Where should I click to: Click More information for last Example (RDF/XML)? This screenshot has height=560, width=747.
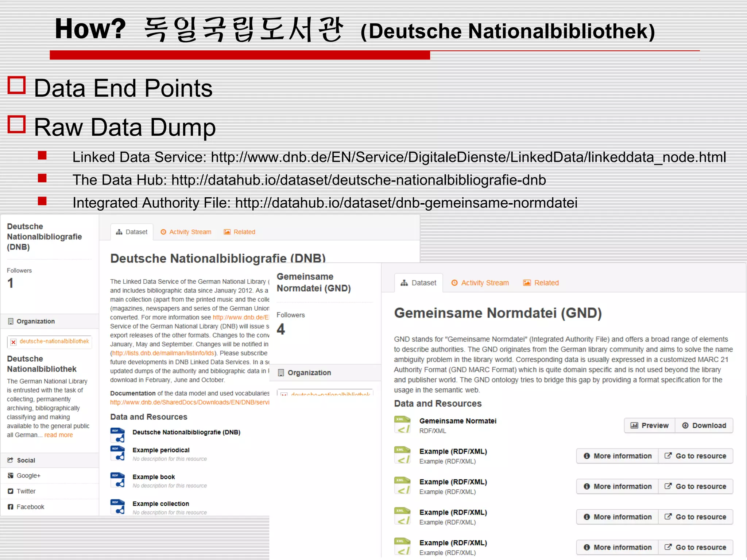pyautogui.click(x=618, y=547)
